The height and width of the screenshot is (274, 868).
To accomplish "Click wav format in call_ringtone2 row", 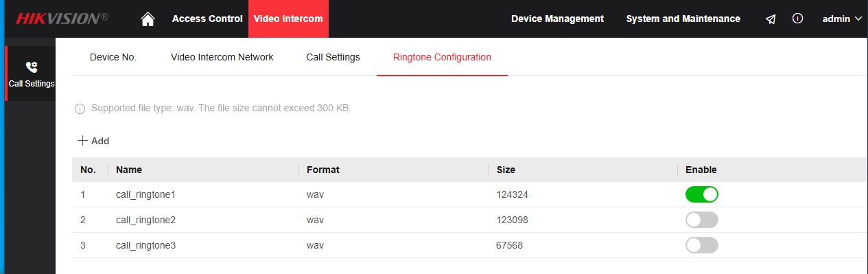I will 315,220.
